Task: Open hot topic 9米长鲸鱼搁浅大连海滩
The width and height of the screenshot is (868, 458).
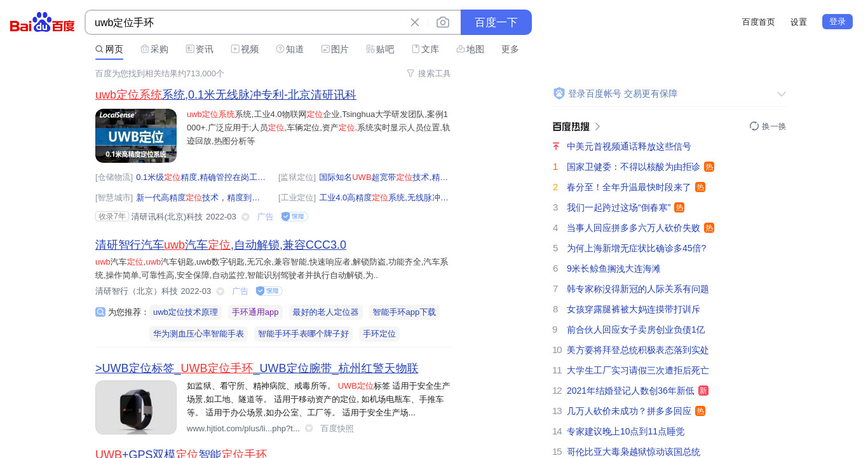Action: pyautogui.click(x=614, y=269)
